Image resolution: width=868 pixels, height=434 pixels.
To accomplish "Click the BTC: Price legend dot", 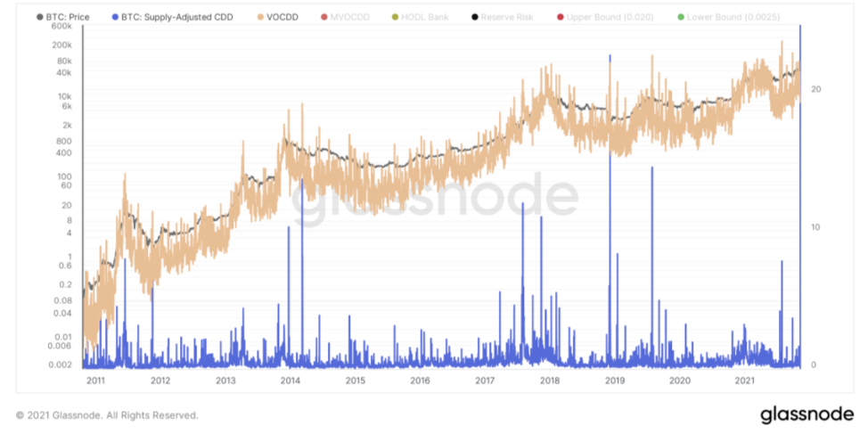I will pyautogui.click(x=39, y=17).
